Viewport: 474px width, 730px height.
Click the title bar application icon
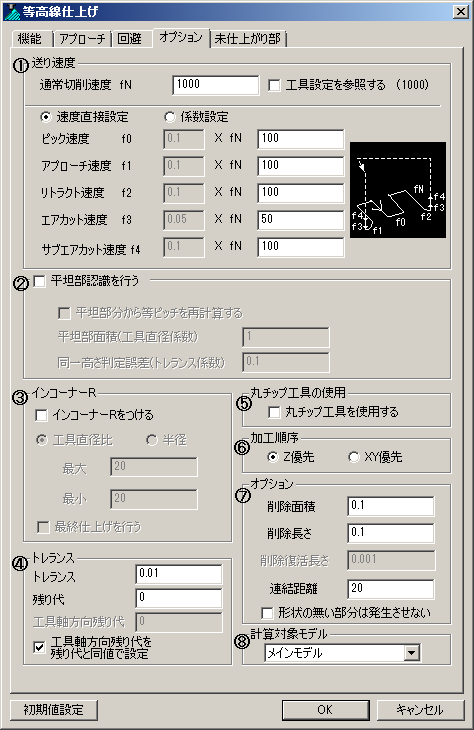coord(12,12)
